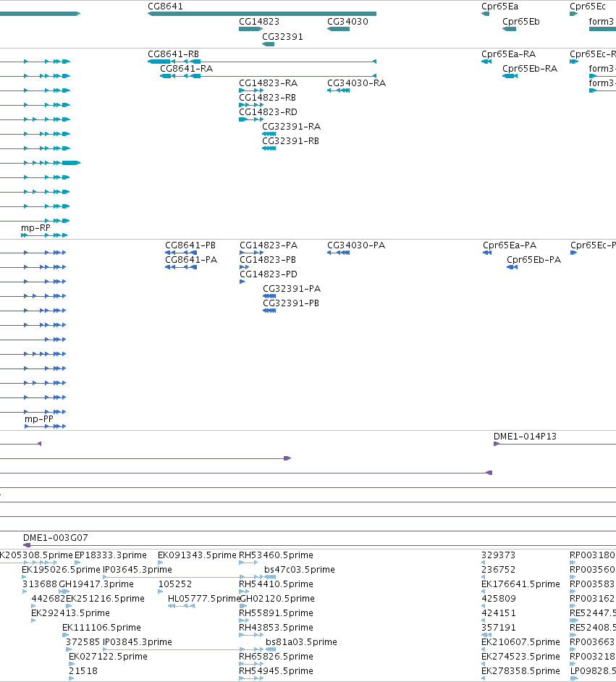Screen dimensions: 616x682
Task: Select protein Cpr65Ea-PA
Action: tap(510, 245)
